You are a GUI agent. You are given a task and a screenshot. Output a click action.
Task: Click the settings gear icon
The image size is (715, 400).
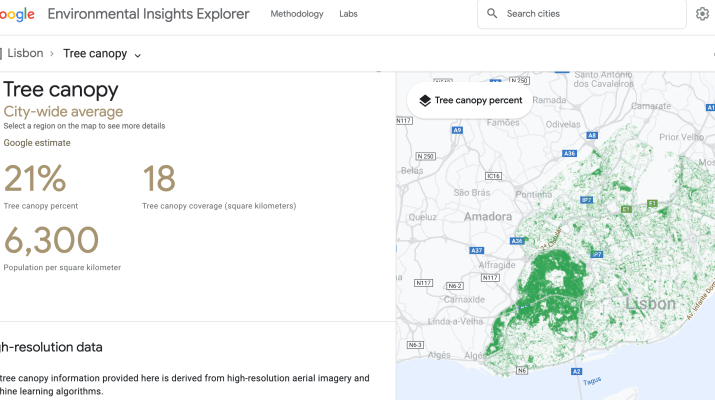click(702, 14)
